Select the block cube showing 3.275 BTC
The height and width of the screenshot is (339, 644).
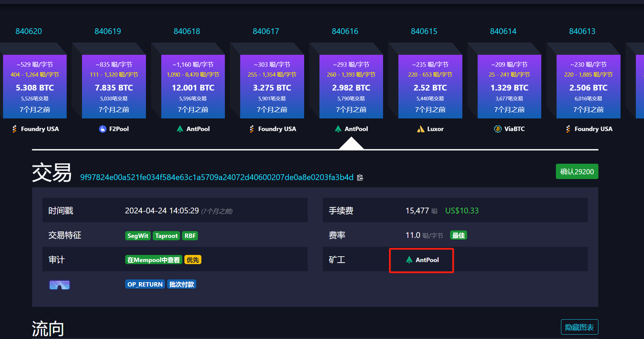[x=272, y=86]
